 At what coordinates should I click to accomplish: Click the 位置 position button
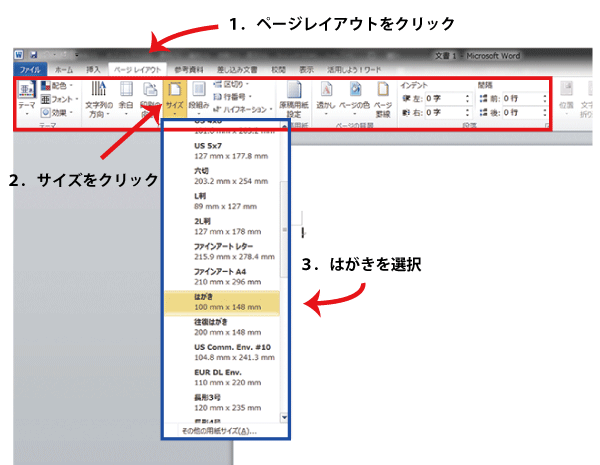coord(566,98)
